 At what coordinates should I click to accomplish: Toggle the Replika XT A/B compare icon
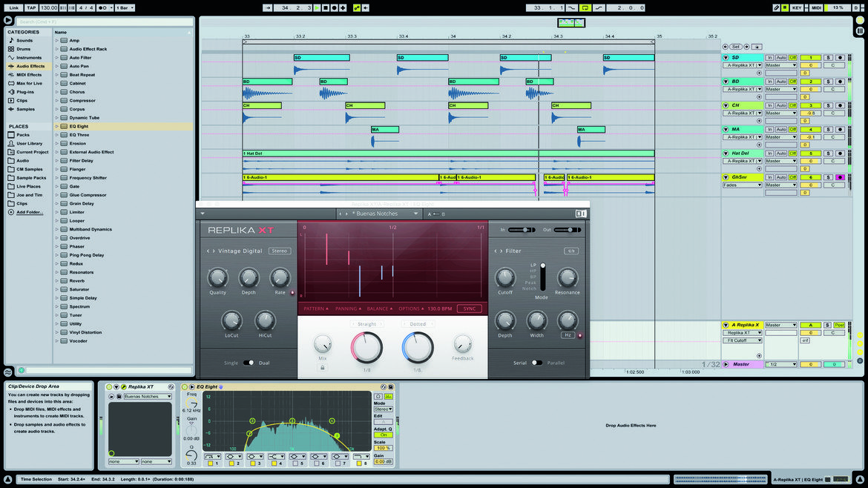tap(436, 214)
